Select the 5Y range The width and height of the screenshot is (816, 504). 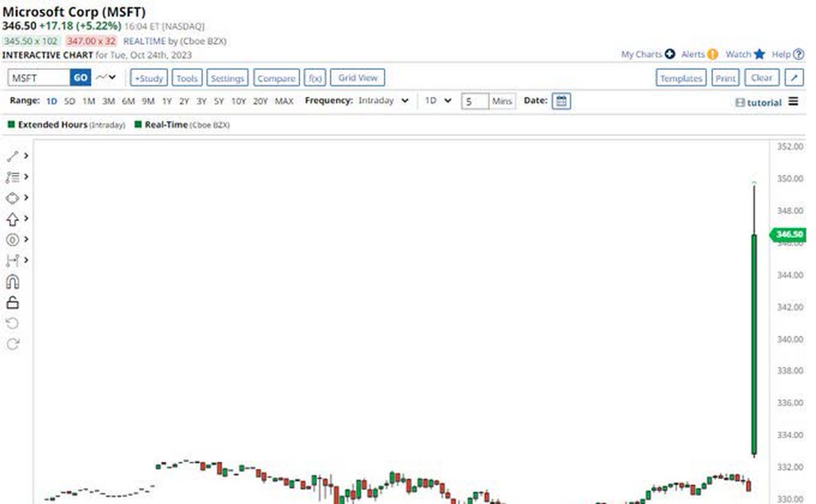(x=219, y=101)
